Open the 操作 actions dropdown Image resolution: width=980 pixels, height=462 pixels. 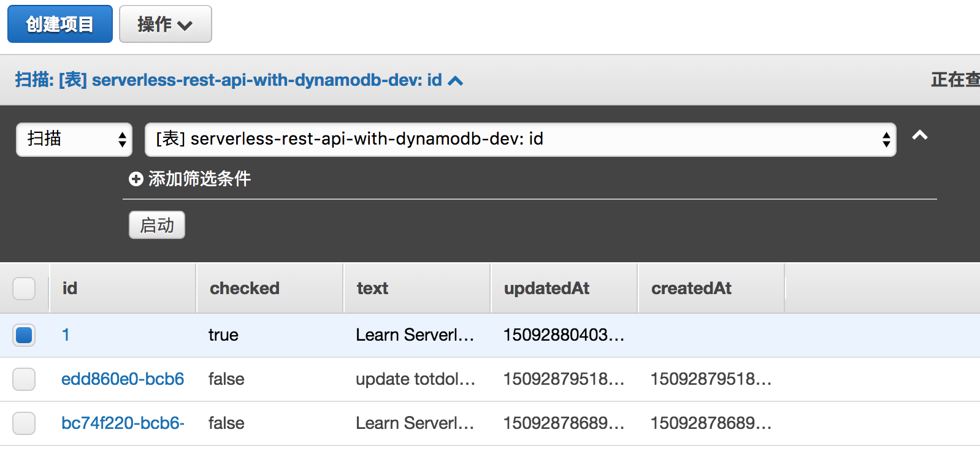tap(166, 24)
